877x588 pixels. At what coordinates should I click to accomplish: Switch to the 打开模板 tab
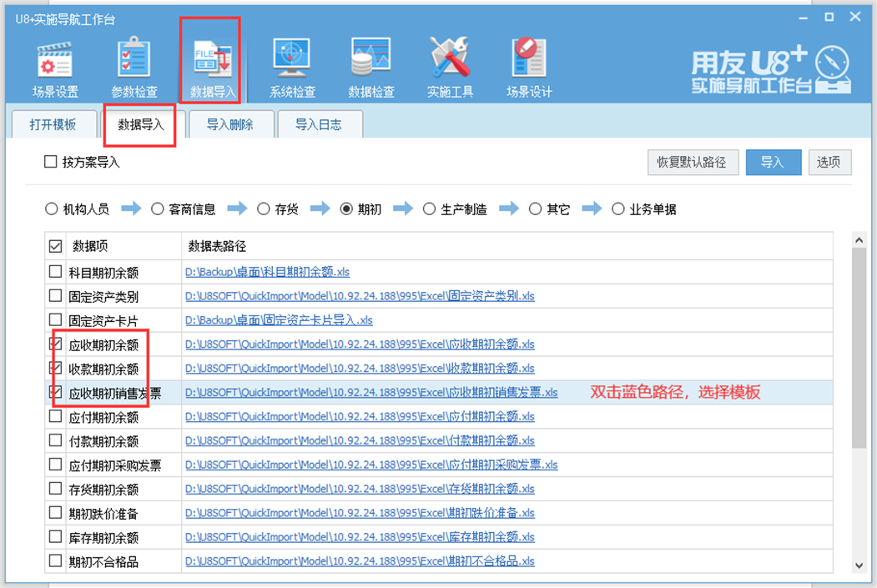coord(53,124)
